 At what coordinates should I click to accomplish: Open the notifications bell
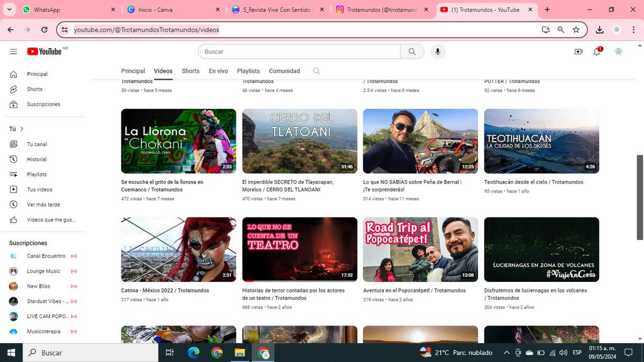pos(596,51)
